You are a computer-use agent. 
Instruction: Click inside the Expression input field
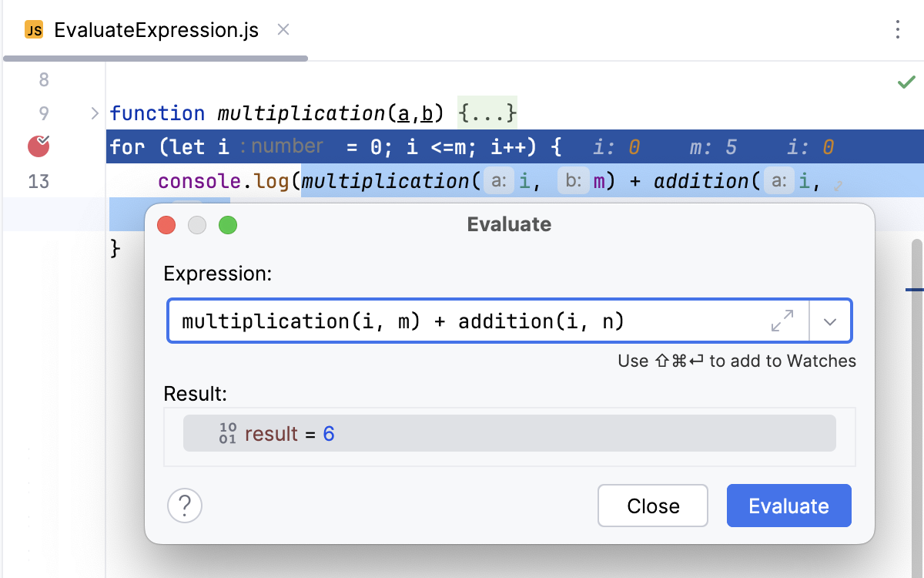coord(462,321)
